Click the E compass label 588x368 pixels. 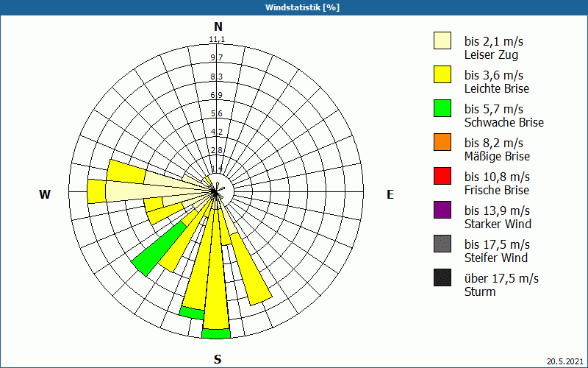(x=390, y=194)
